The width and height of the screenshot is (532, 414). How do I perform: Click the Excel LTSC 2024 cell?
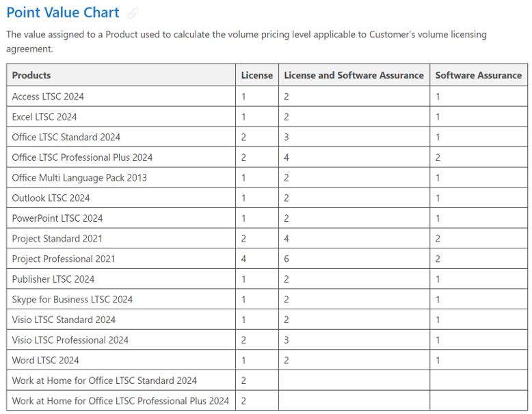[44, 117]
